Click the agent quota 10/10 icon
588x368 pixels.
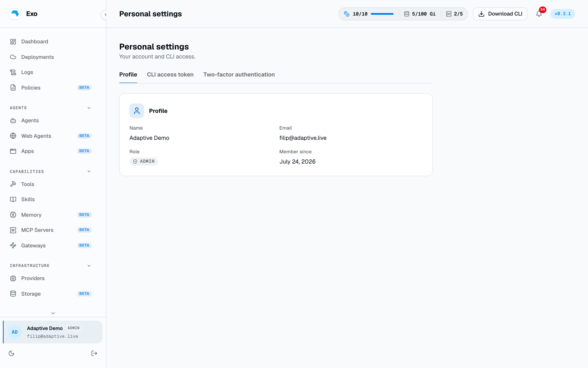click(347, 14)
